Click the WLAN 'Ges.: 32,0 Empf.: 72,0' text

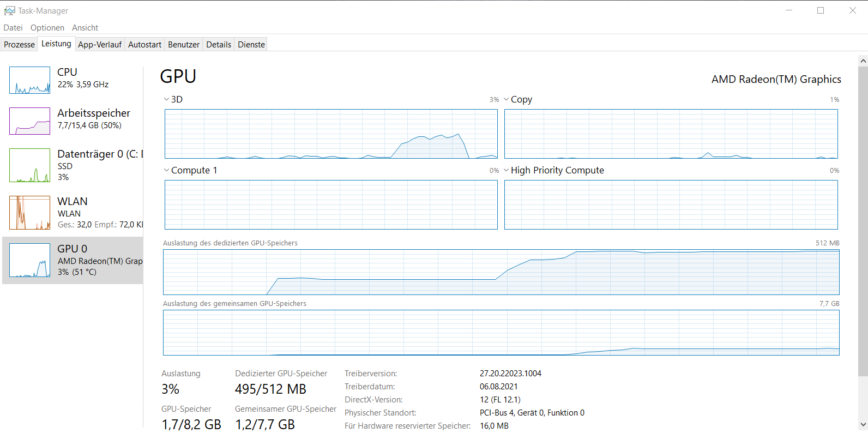(x=100, y=225)
